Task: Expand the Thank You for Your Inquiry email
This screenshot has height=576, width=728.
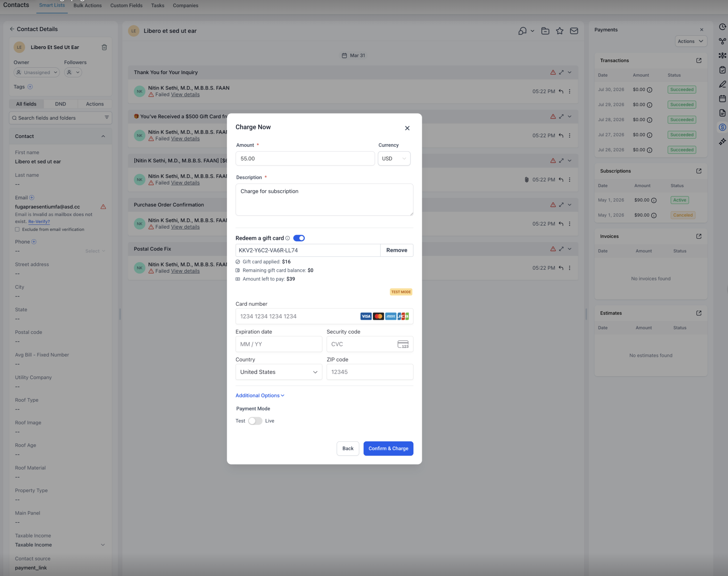Action: tap(561, 72)
